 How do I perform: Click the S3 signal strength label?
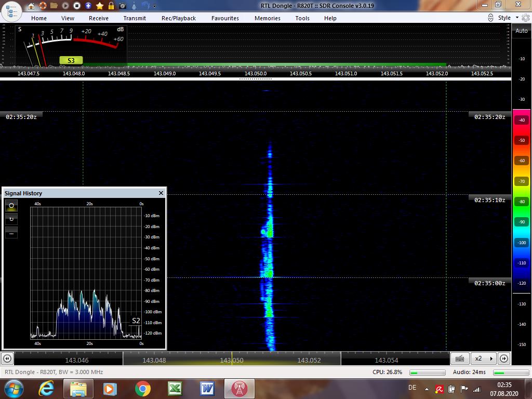(x=71, y=60)
